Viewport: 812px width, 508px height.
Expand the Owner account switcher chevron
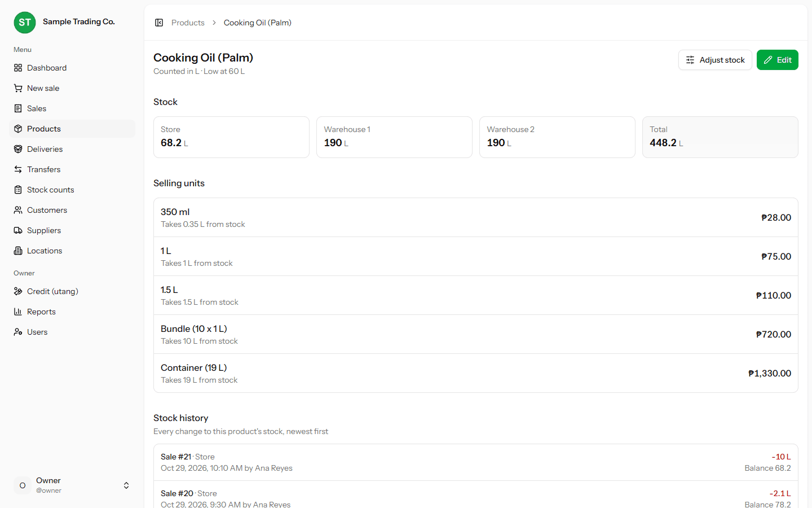click(x=126, y=485)
